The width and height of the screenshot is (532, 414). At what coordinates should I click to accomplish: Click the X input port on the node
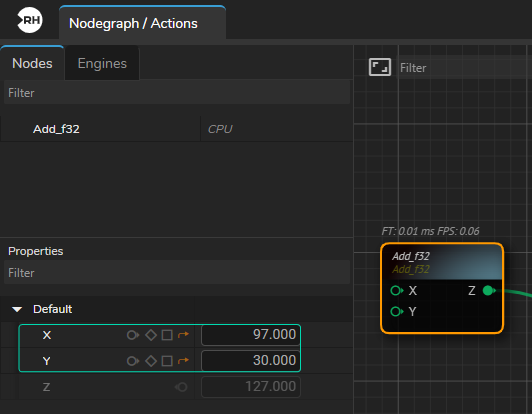[396, 290]
